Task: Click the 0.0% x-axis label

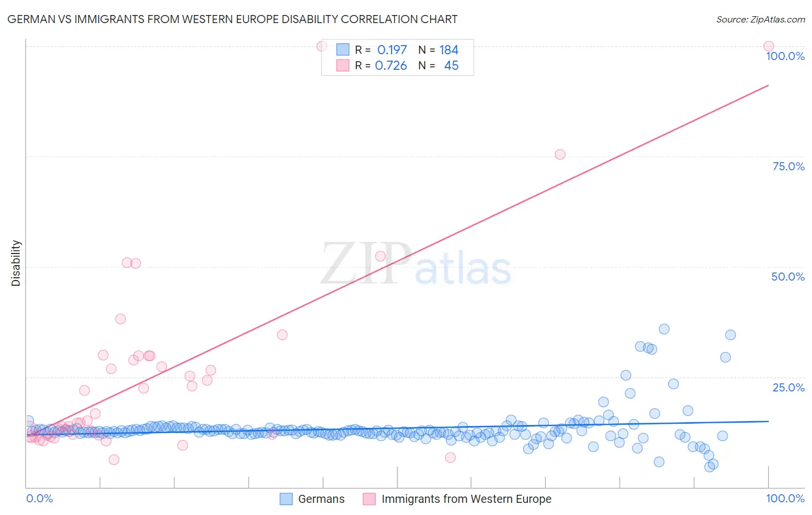Action: point(40,498)
